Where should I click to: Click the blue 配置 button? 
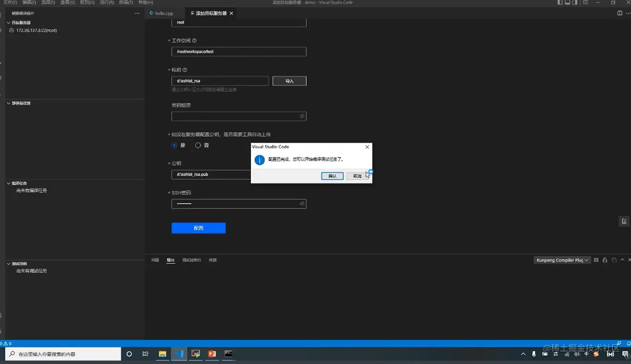[198, 228]
